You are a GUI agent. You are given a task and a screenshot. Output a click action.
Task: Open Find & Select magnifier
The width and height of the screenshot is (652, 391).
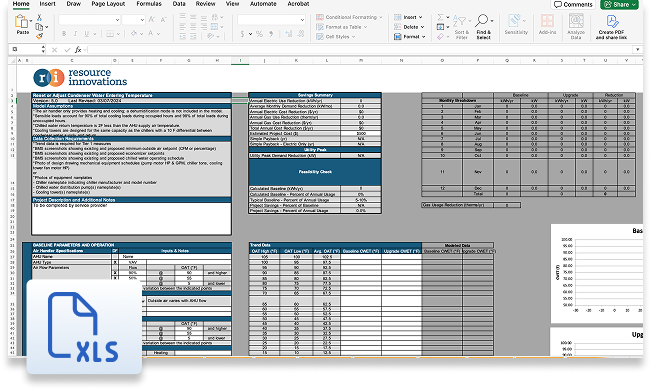tap(484, 27)
